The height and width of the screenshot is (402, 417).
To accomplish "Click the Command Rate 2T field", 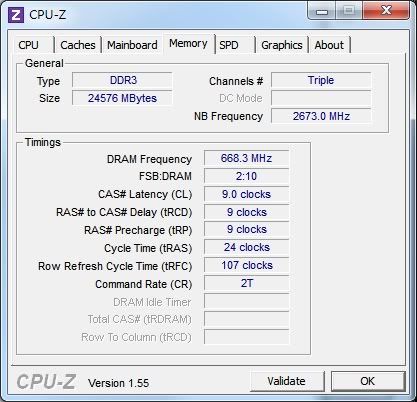I will (246, 283).
